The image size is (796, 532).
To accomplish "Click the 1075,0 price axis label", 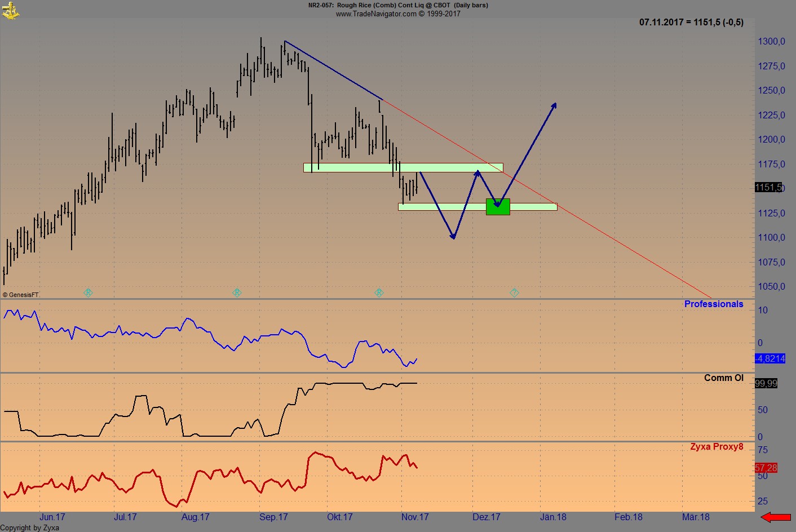I will pyautogui.click(x=771, y=262).
